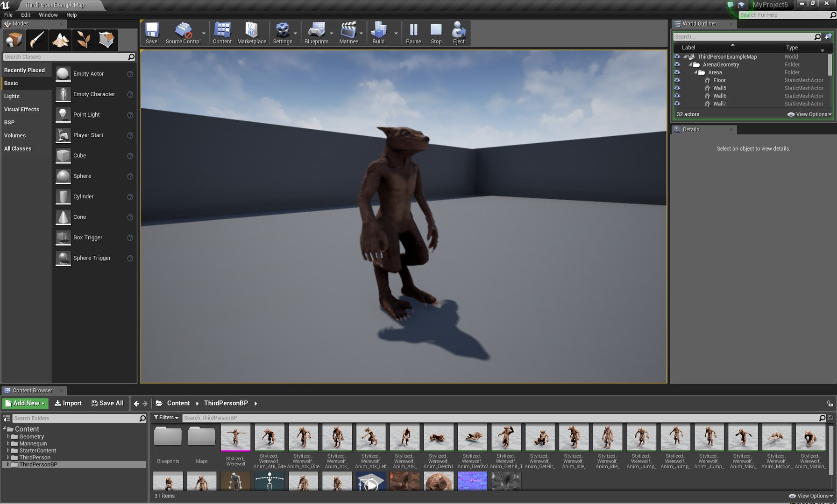Screen dimensions: 837x504
Task: Open the Content toolbar button
Action: pos(222,33)
